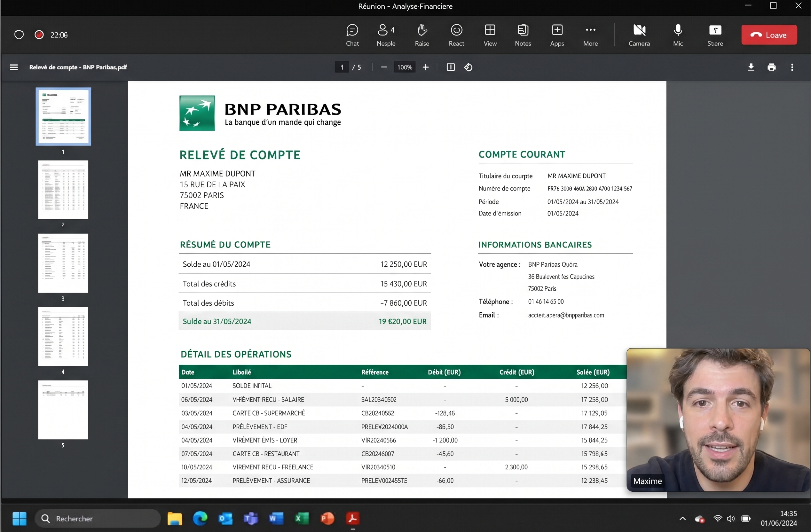Mute the Mic
Screen dimensions: 811x532
tap(678, 35)
